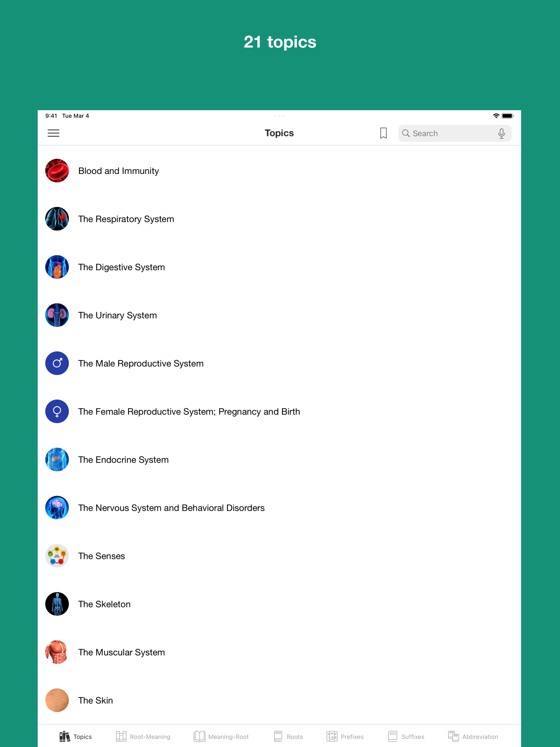Tap the Wi-Fi status icon
This screenshot has width=560, height=747.
coord(496,116)
